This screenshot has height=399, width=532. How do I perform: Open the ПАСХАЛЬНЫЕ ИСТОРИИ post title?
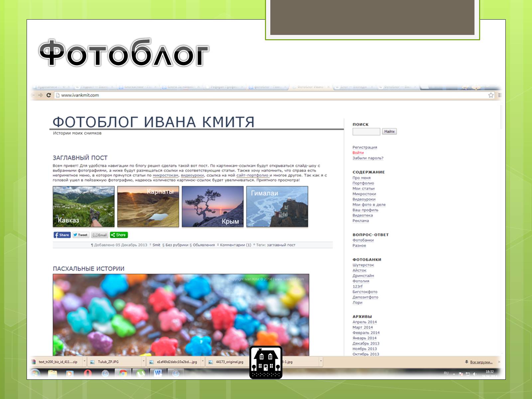pos(88,269)
